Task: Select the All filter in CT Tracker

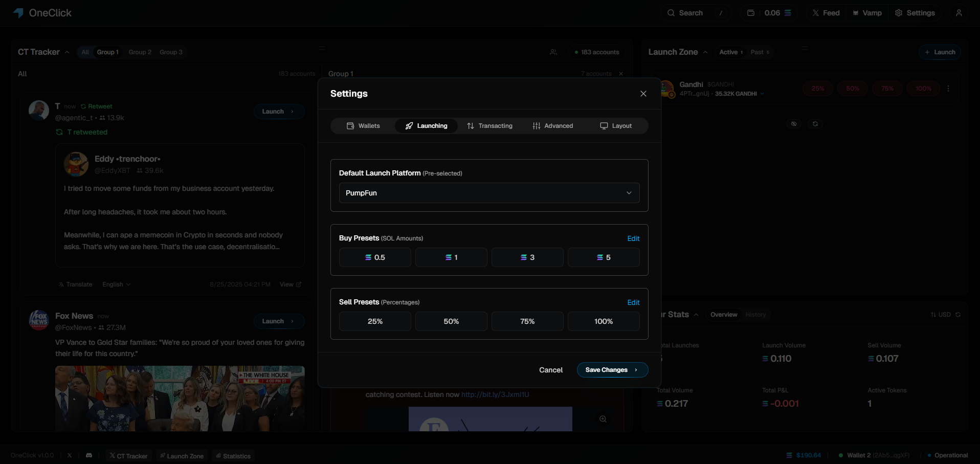Action: click(x=85, y=52)
